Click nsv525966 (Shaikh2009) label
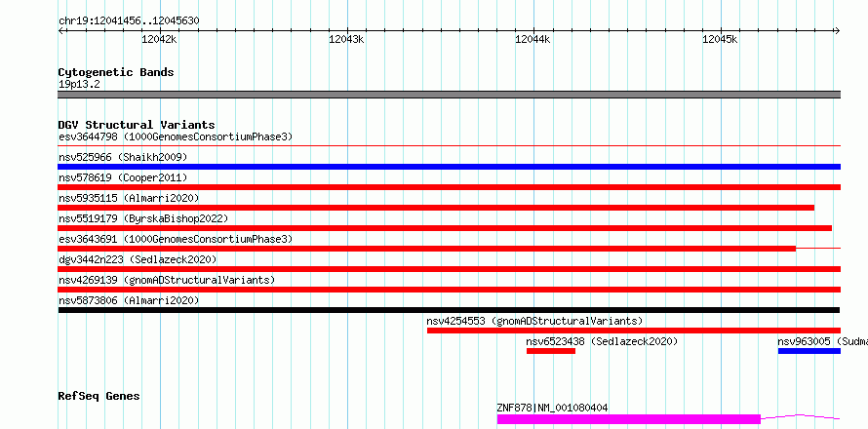Viewport: 868px width, 429px height. click(x=123, y=157)
